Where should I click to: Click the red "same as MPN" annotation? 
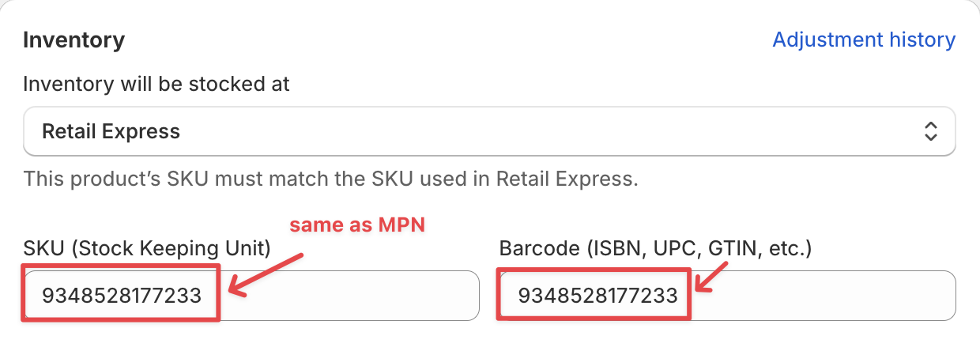click(357, 225)
